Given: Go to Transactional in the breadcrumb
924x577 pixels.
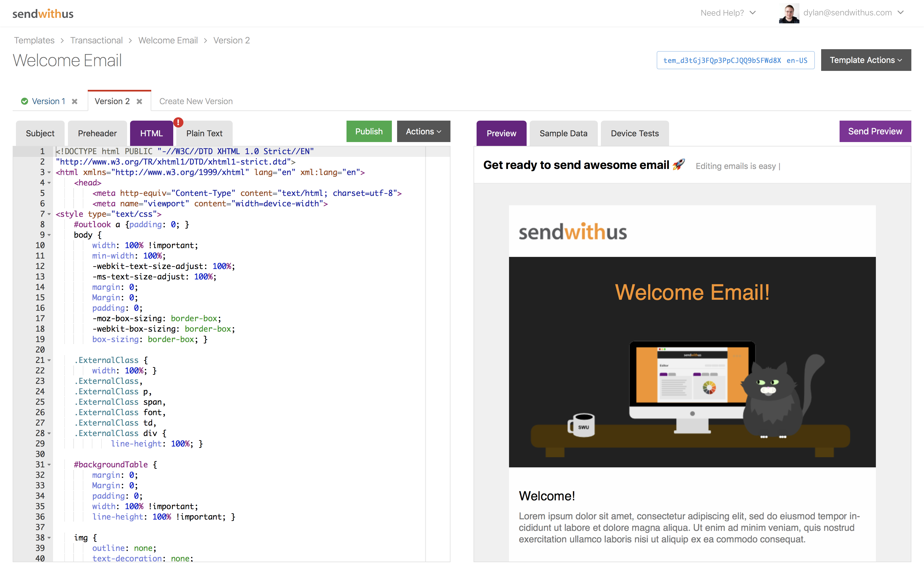Looking at the screenshot, I should [96, 40].
